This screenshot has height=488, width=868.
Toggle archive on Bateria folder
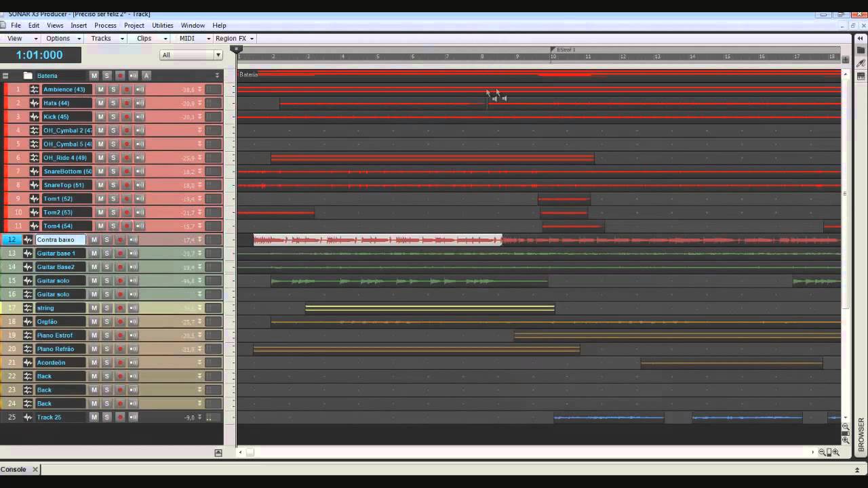(146, 75)
